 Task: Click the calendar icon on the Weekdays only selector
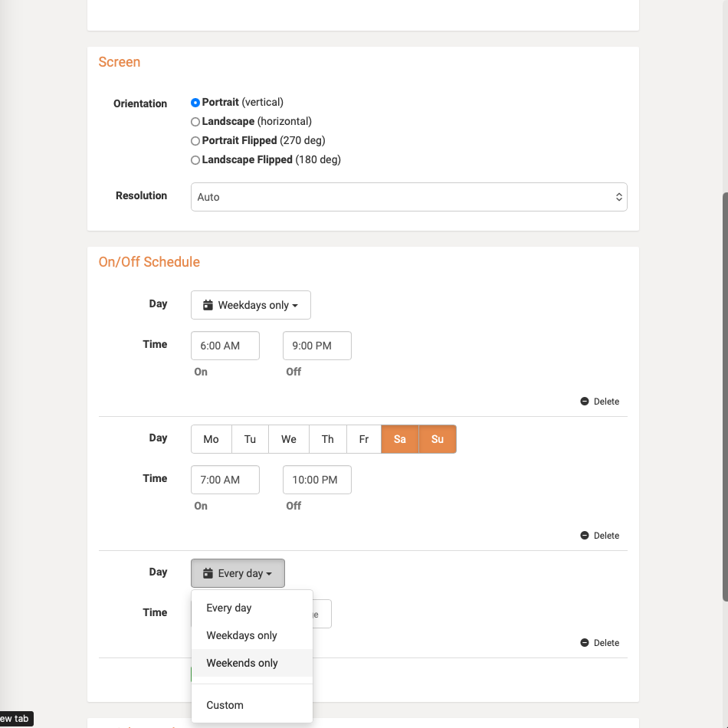point(208,305)
